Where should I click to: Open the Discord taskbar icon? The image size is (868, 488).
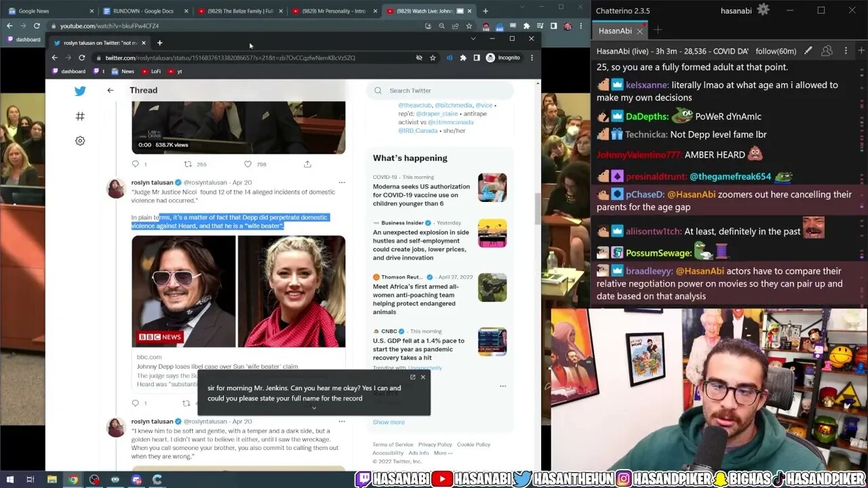pos(136,480)
